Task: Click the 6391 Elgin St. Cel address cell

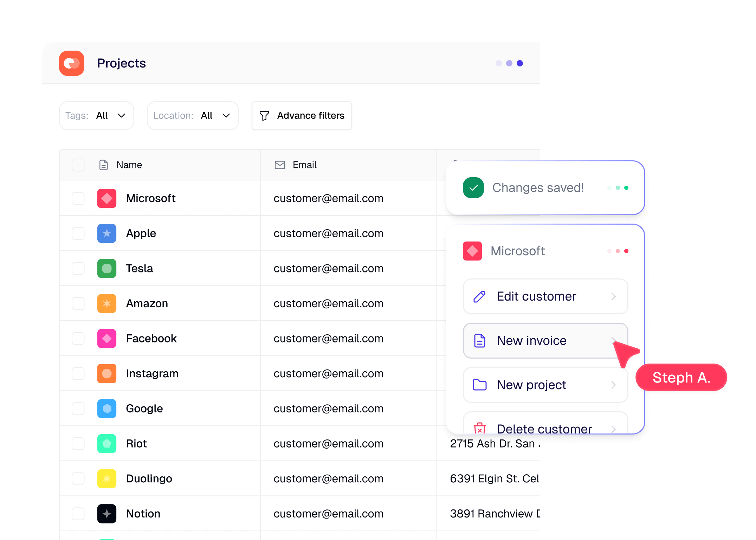Action: click(x=495, y=478)
